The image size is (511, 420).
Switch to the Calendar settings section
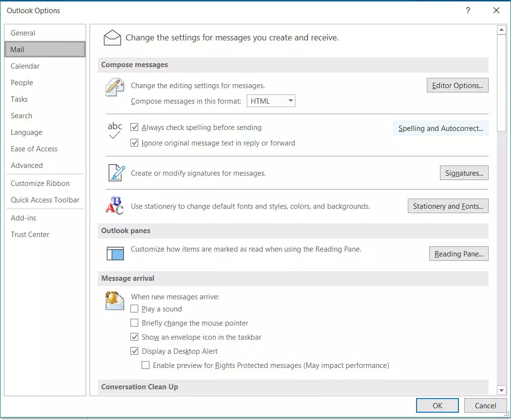point(25,66)
